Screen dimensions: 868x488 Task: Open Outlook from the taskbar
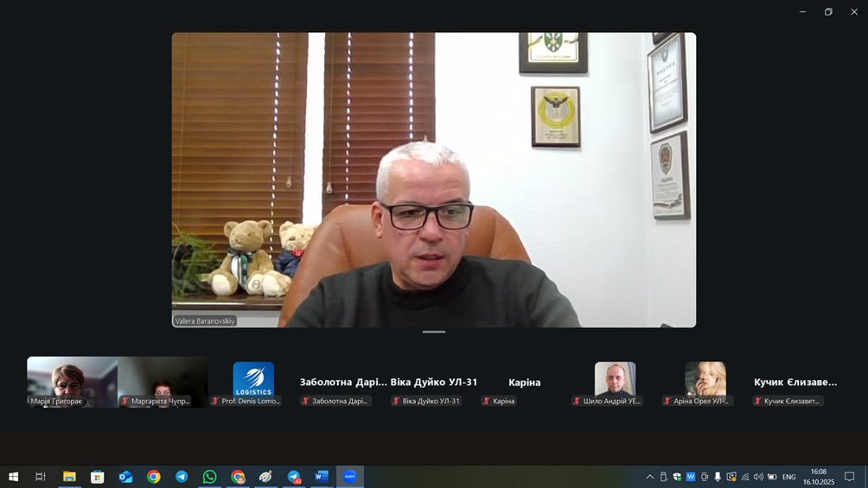coord(125,477)
